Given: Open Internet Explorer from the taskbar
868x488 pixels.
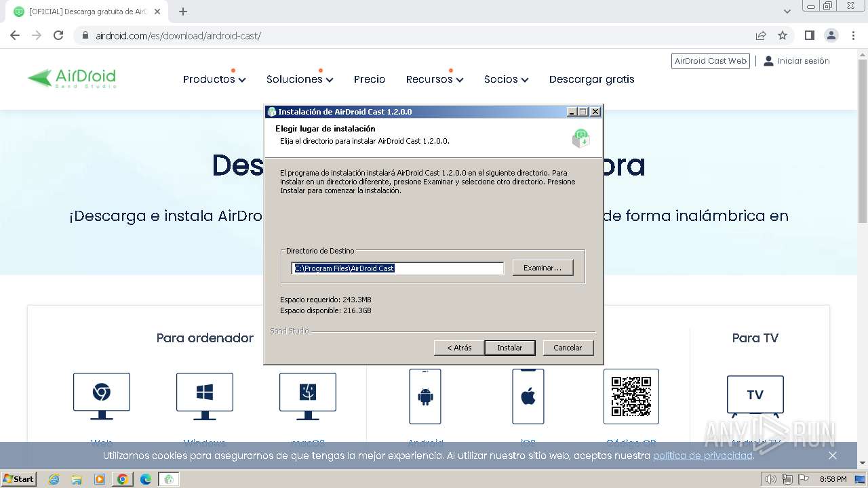Looking at the screenshot, I should (x=54, y=479).
